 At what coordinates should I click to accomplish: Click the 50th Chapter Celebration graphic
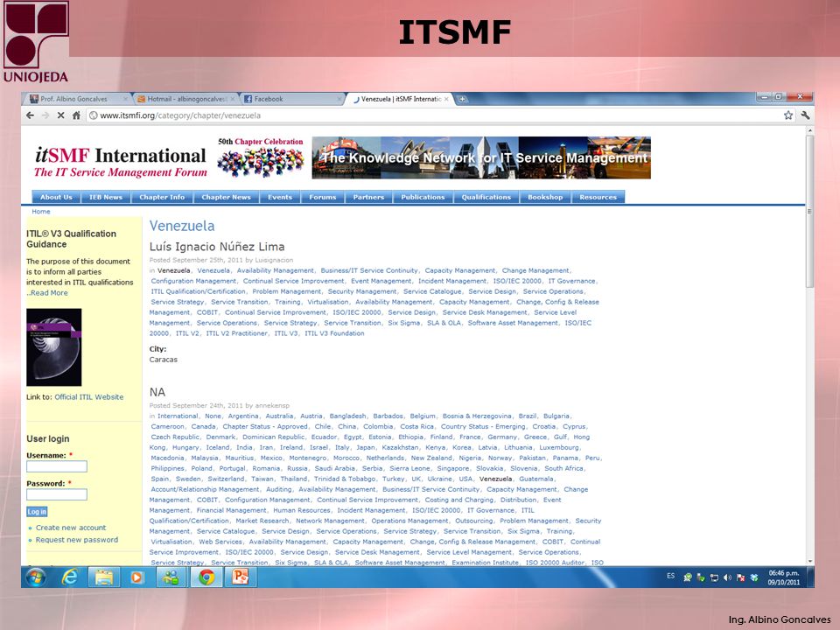(x=261, y=157)
